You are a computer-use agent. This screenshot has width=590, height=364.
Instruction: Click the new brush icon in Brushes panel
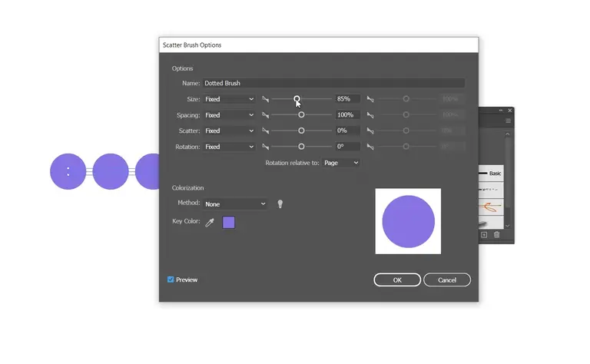pos(484,235)
